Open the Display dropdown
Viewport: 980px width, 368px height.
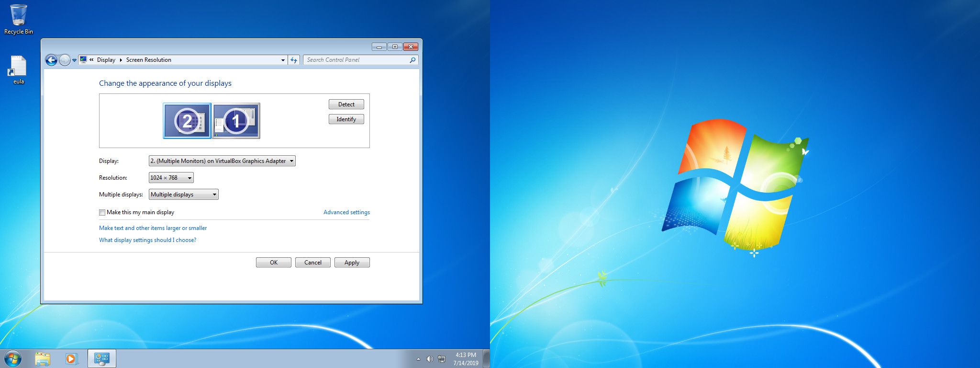click(x=222, y=161)
